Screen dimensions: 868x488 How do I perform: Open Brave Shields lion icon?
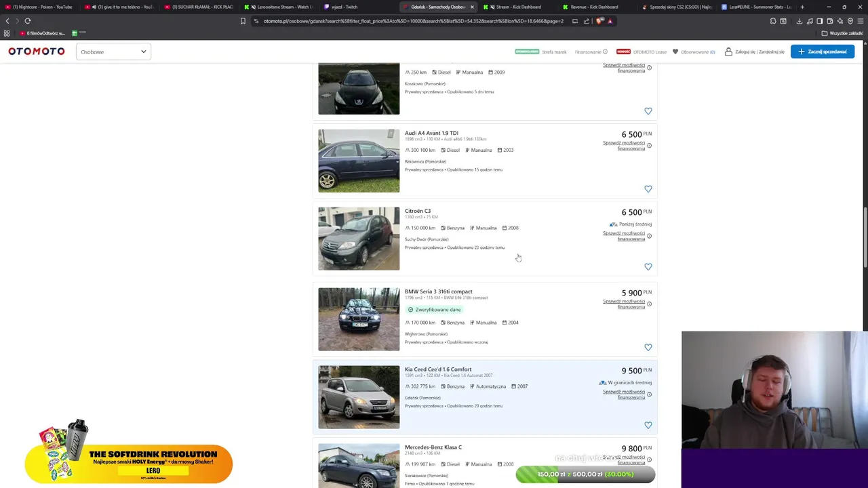[x=599, y=21]
